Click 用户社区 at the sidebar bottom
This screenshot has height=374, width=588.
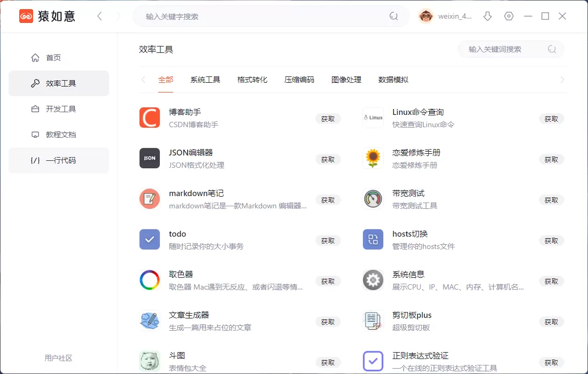click(x=59, y=358)
